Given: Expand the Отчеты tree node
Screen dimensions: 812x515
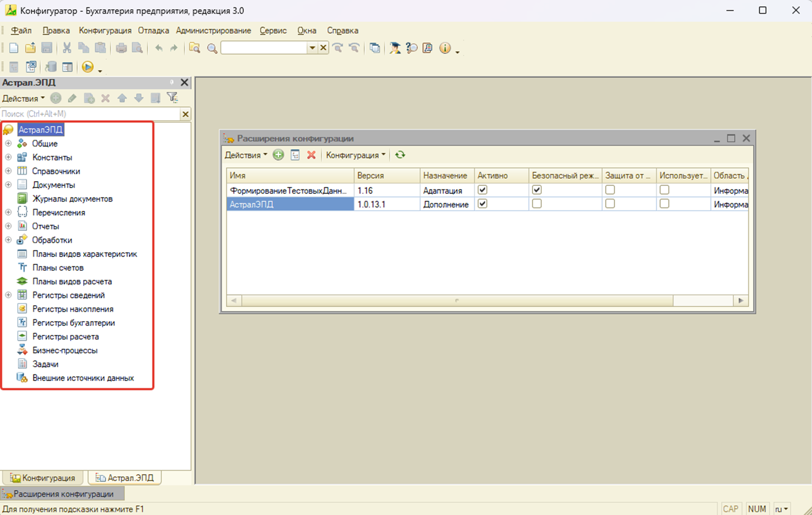Looking at the screenshot, I should [8, 226].
